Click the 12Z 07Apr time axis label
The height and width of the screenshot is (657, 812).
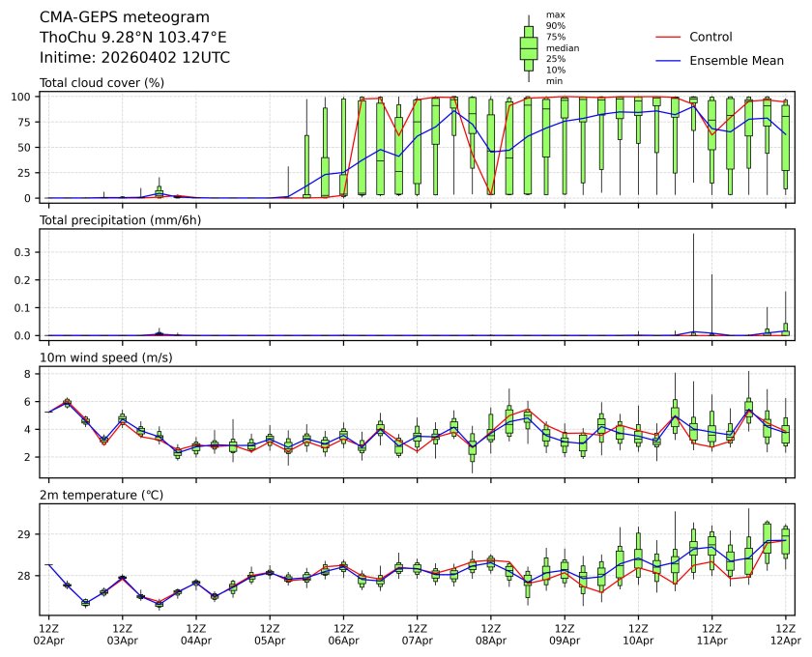pos(417,633)
